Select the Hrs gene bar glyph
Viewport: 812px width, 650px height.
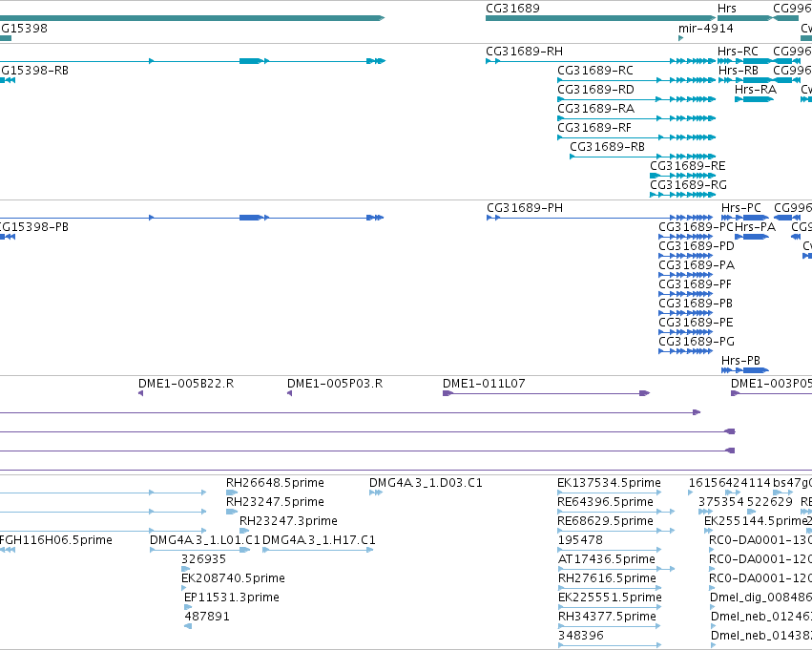pos(744,18)
